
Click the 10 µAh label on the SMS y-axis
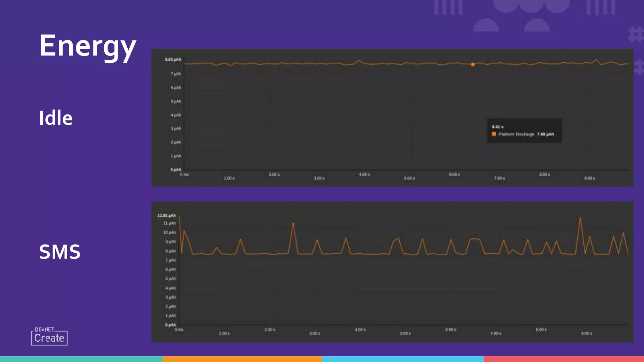169,232
